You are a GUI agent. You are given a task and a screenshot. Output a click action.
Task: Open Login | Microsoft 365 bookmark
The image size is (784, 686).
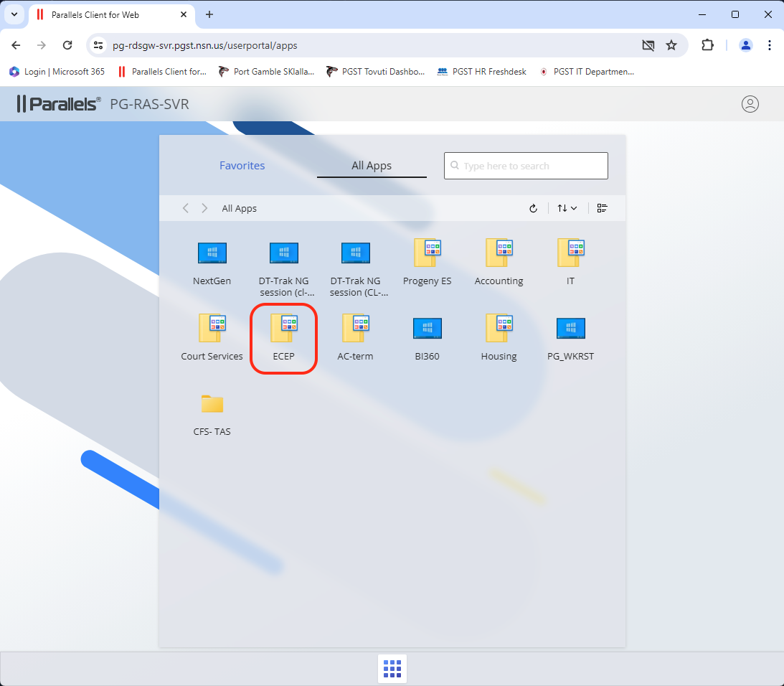57,72
